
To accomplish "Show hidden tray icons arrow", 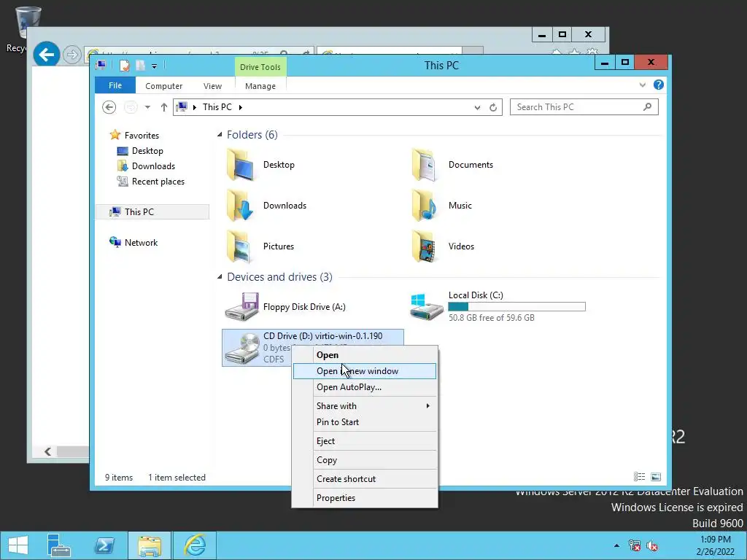I will [616, 545].
